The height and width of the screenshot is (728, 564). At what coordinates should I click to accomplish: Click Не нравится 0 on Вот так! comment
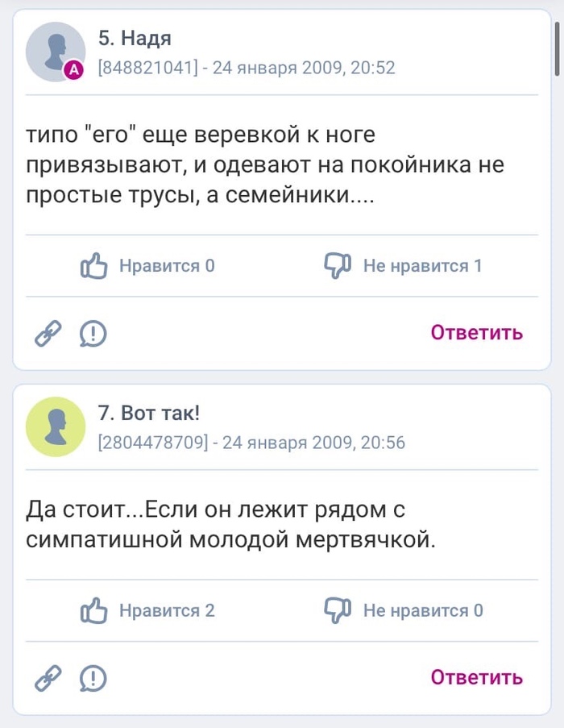pyautogui.click(x=423, y=610)
